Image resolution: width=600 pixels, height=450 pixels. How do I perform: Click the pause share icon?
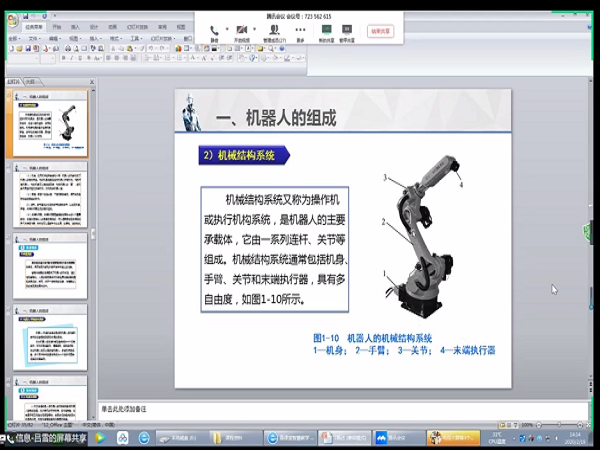click(x=347, y=29)
